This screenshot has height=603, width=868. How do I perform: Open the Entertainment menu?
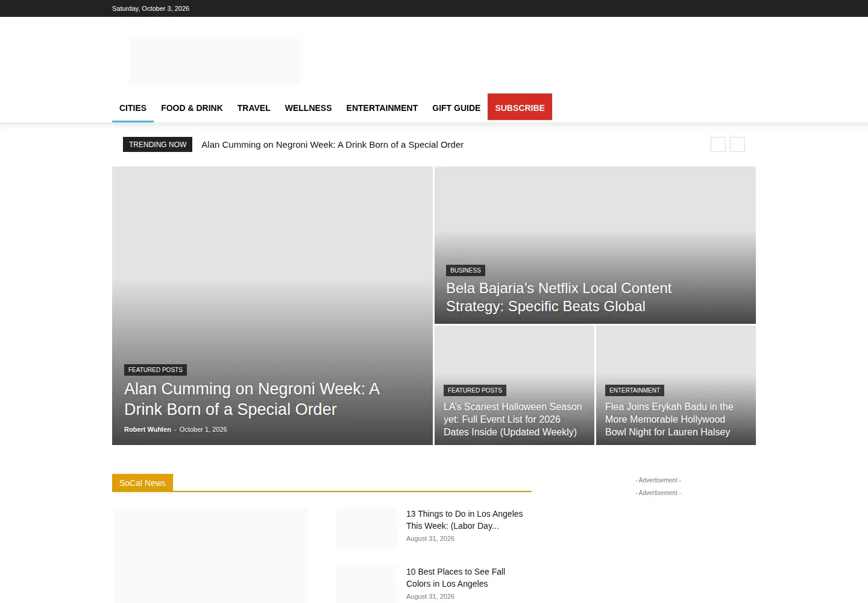382,108
